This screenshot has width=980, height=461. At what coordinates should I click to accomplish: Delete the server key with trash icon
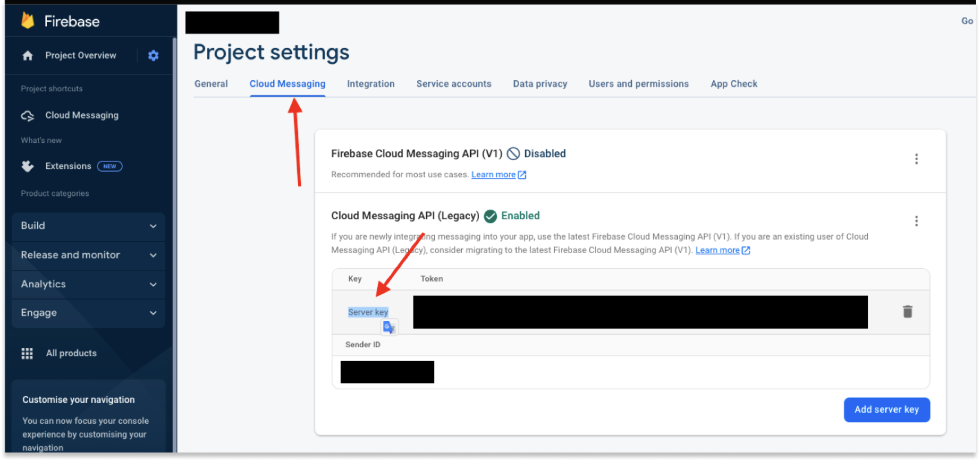point(908,312)
